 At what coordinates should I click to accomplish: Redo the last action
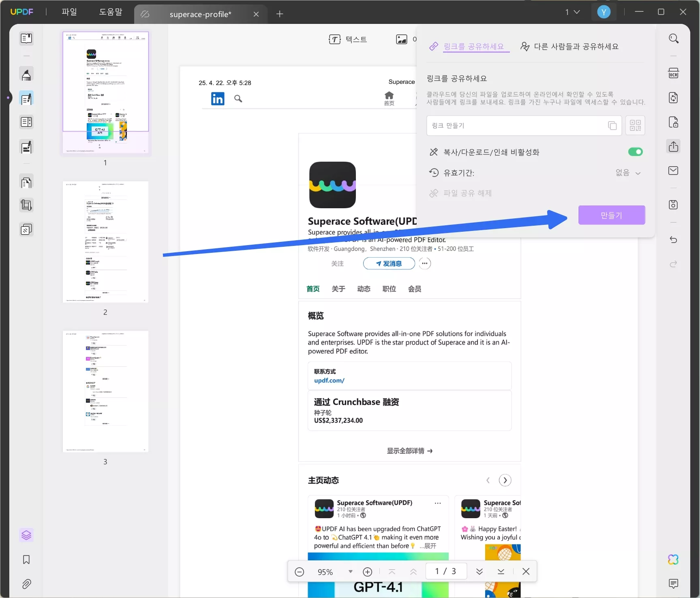point(674,264)
